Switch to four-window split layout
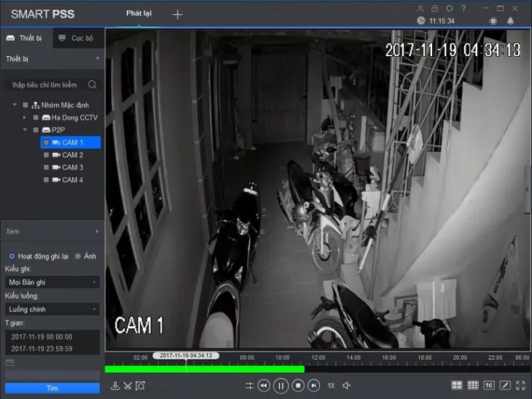 (x=457, y=385)
